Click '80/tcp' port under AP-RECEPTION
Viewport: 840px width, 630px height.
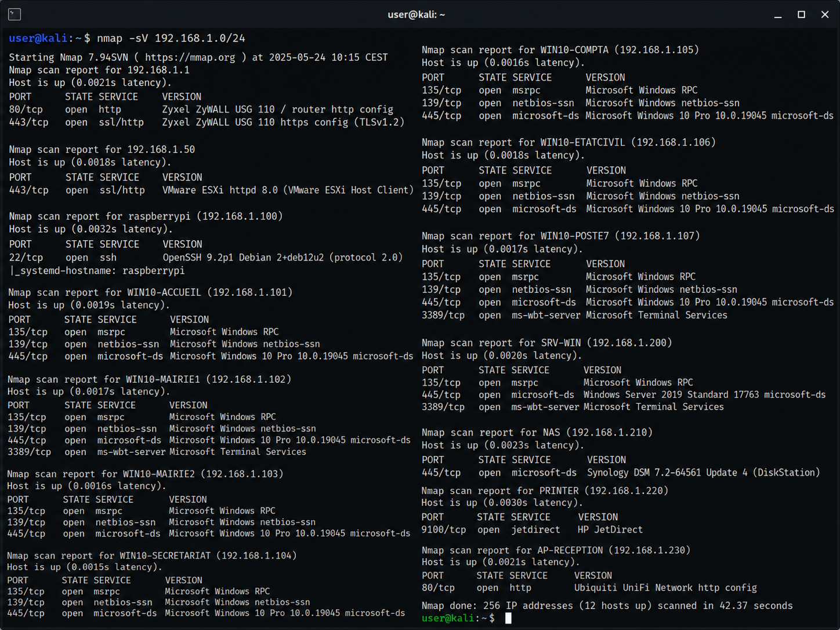click(x=438, y=588)
